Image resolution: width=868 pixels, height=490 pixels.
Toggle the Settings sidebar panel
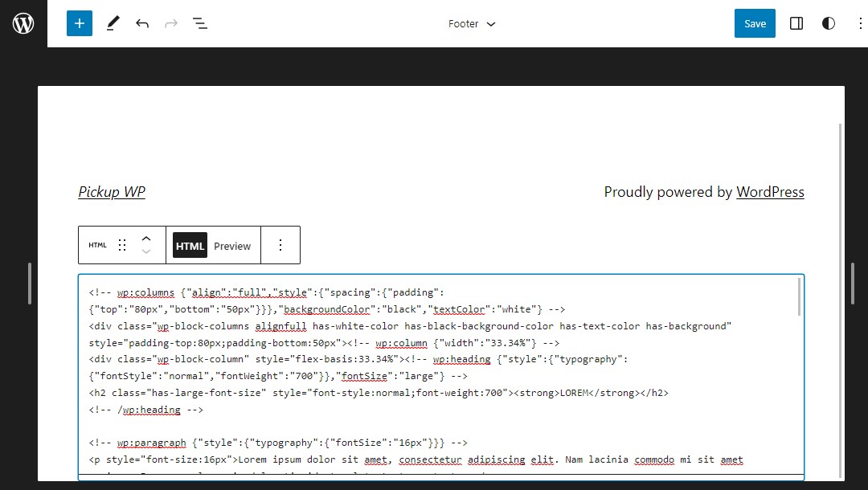796,23
